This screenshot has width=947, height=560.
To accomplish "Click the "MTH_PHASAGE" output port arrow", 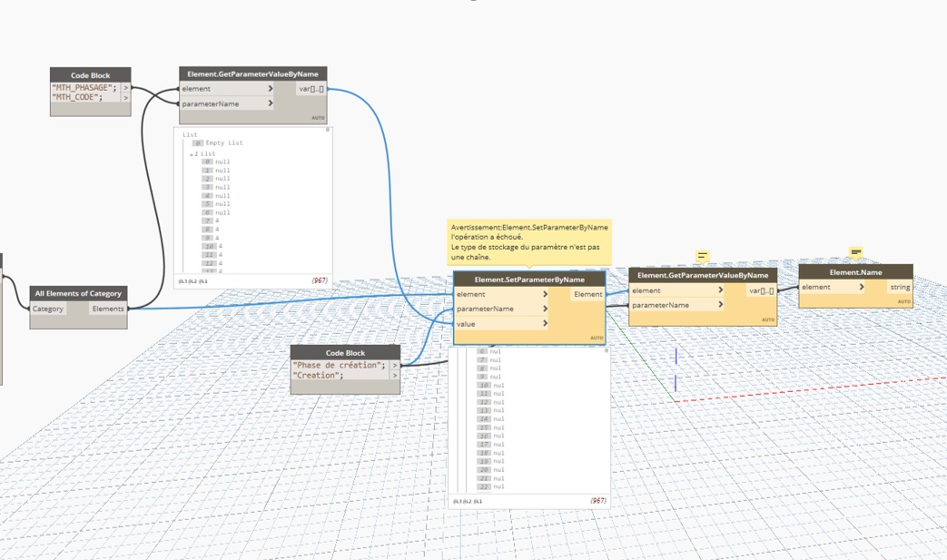I will tap(125, 88).
